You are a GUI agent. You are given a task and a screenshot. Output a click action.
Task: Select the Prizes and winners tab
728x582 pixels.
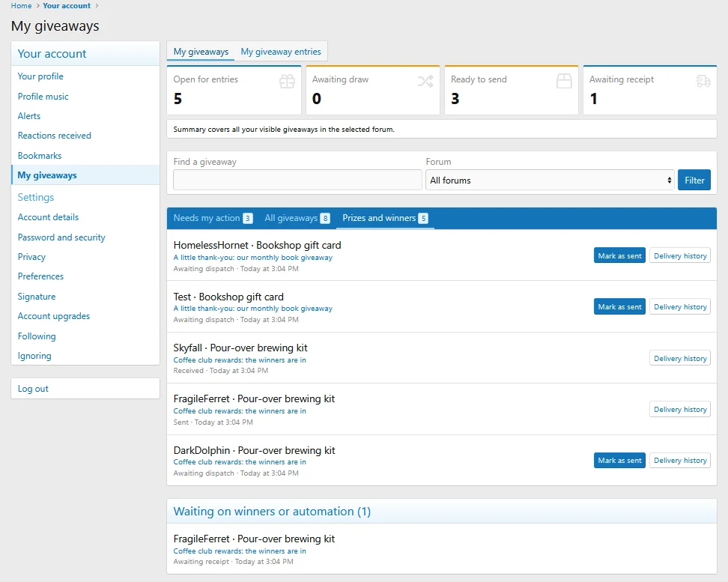pos(385,218)
